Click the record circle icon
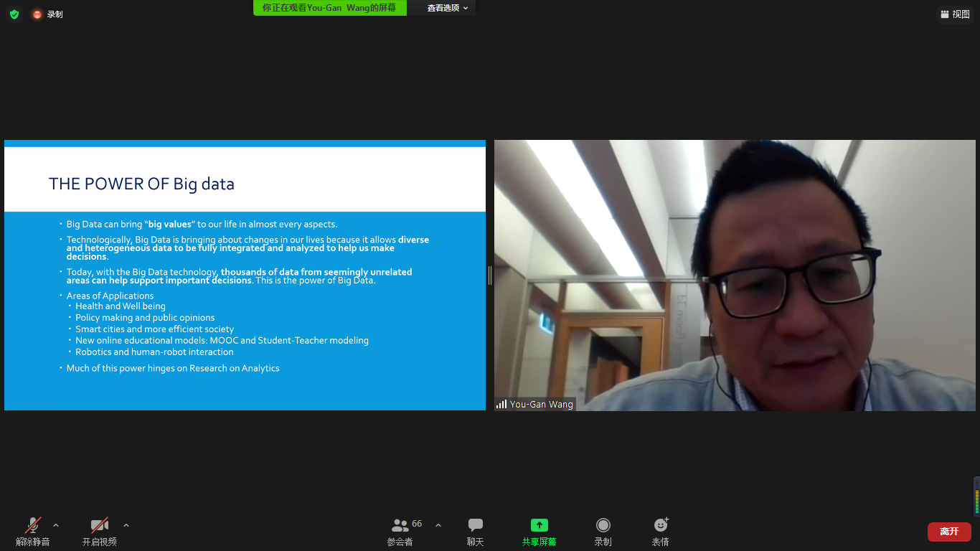 tap(603, 526)
